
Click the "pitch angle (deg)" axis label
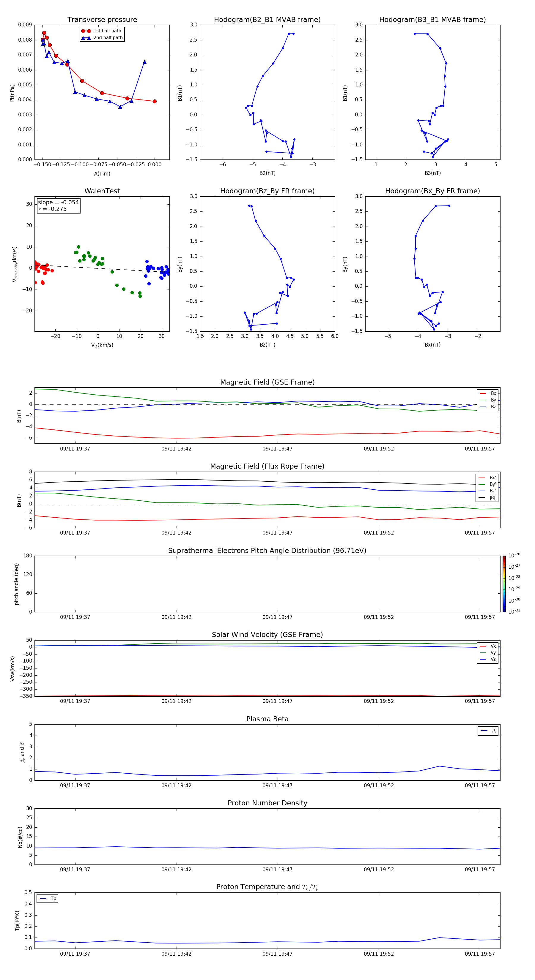coord(16,584)
